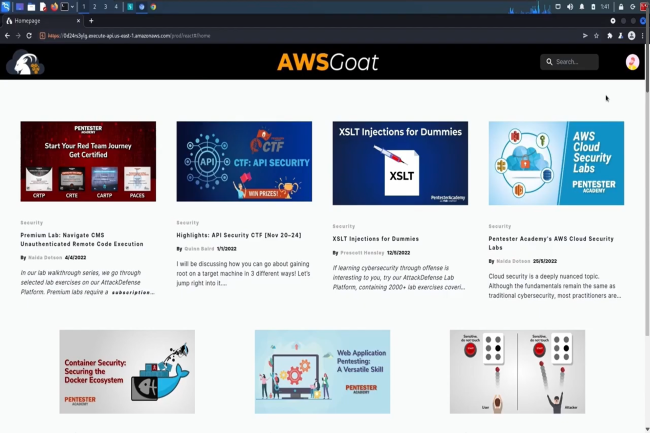The width and height of the screenshot is (650, 433).
Task: Expand the terminal launcher dropdown arrow
Action: [x=72, y=7]
